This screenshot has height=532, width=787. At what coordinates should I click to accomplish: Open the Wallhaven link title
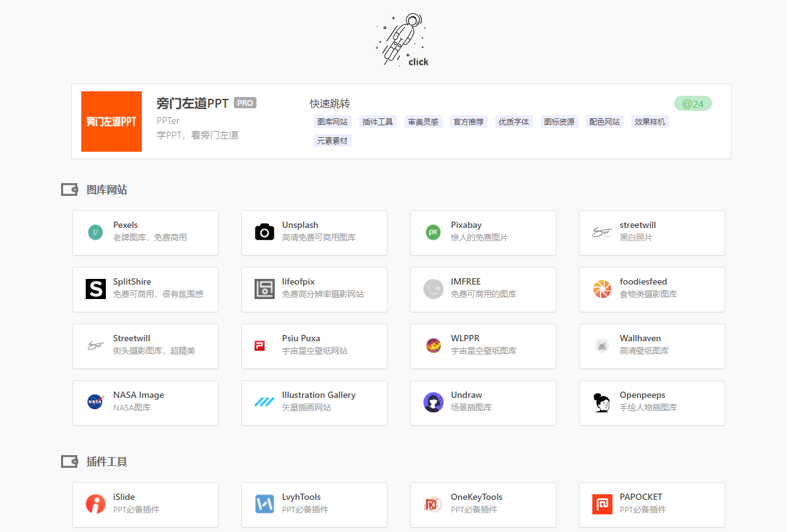[640, 338]
